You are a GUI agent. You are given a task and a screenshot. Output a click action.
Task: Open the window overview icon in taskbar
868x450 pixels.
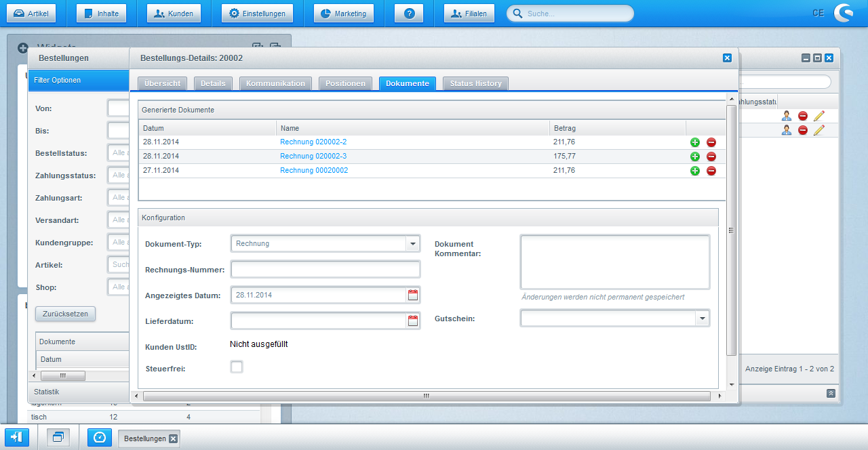tap(58, 438)
